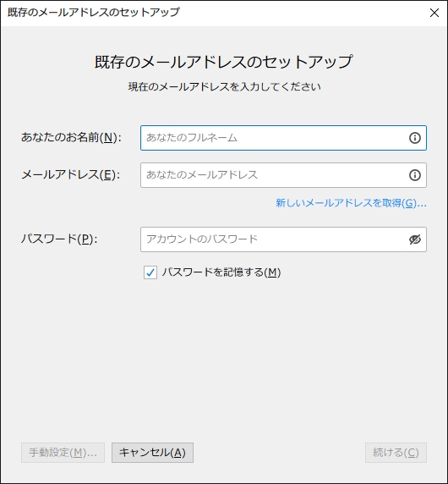Image resolution: width=448 pixels, height=484 pixels.
Task: Click the メールアドレス(E): label
Action: [71, 174]
